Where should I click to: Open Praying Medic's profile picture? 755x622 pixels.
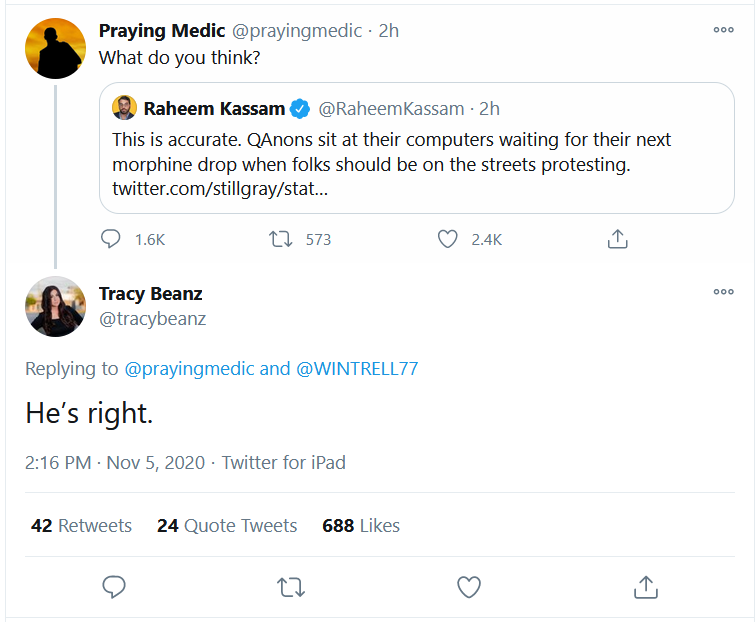tap(55, 48)
